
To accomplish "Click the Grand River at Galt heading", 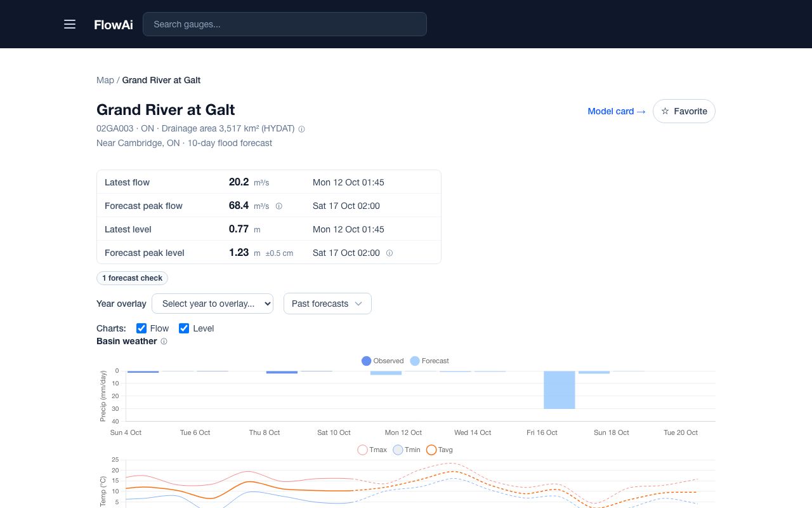I will point(166,110).
